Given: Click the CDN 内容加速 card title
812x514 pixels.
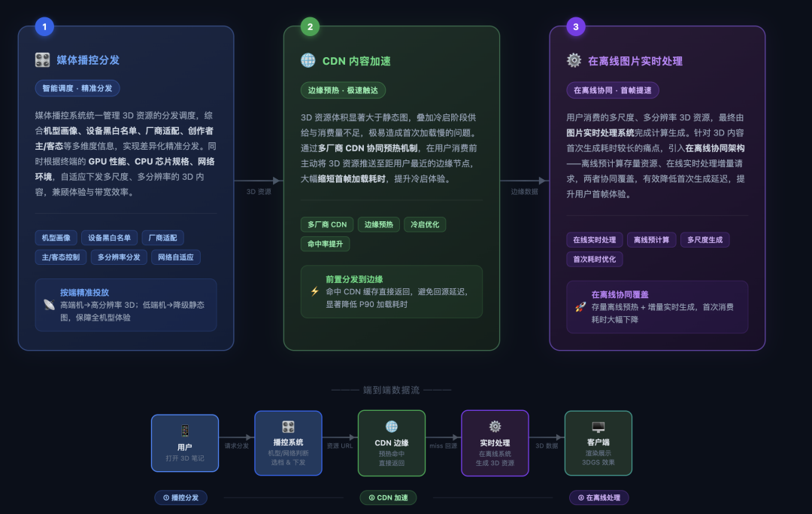Looking at the screenshot, I should click(x=356, y=61).
